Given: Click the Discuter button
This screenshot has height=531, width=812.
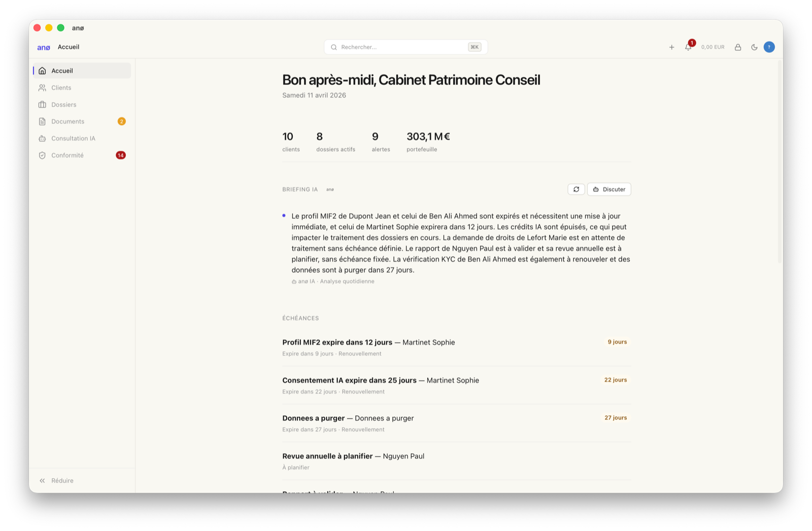Looking at the screenshot, I should [609, 189].
